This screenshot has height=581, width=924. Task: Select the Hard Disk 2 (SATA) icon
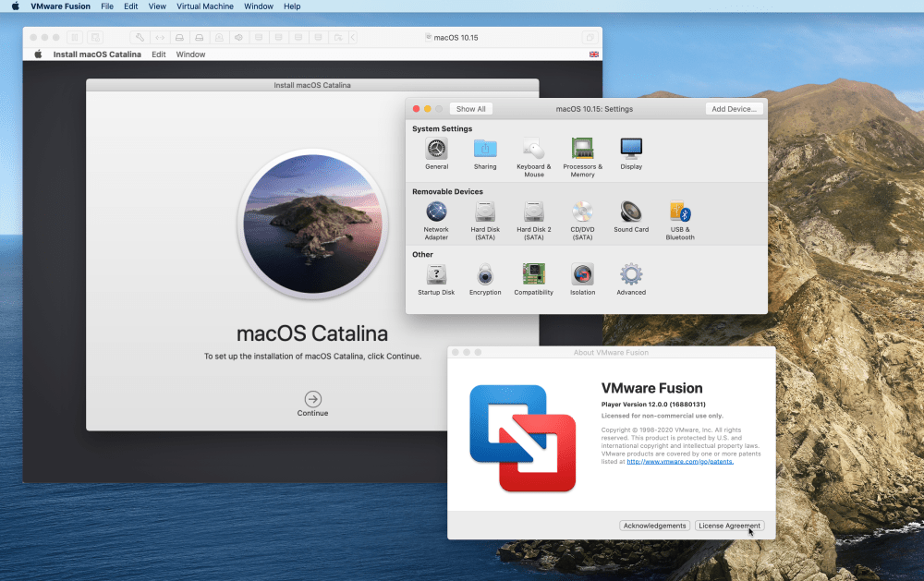533,212
